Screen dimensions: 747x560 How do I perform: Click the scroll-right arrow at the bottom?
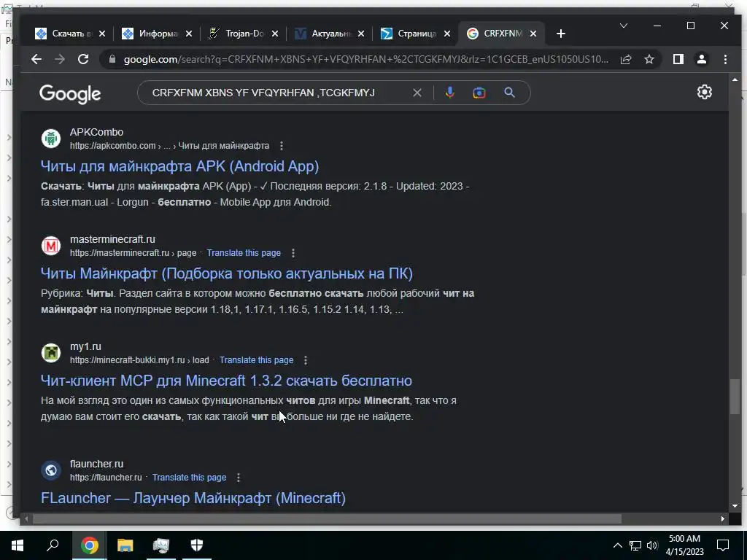[723, 518]
